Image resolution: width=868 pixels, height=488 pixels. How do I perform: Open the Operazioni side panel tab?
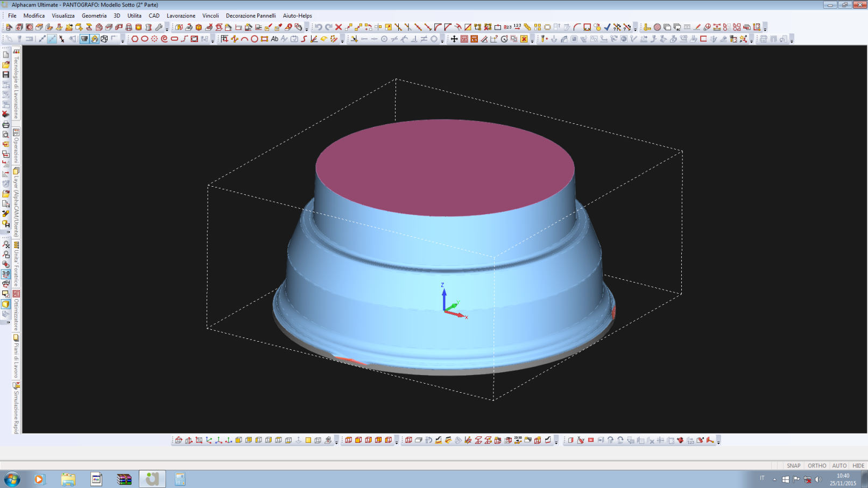pos(16,146)
